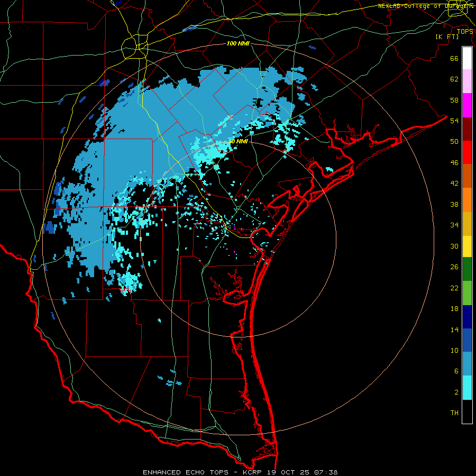The width and height of the screenshot is (476, 476).
Task: Click the legend value '58'
Action: pyautogui.click(x=454, y=100)
